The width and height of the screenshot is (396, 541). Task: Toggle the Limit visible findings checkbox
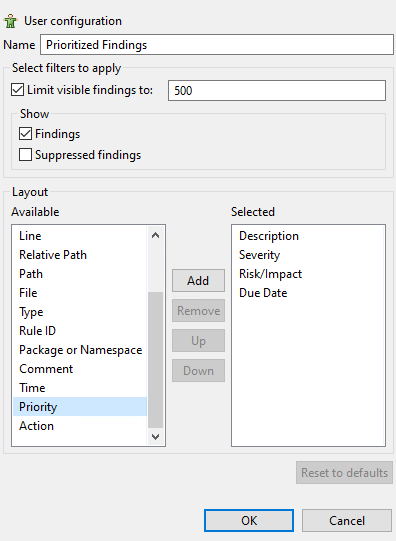click(18, 90)
